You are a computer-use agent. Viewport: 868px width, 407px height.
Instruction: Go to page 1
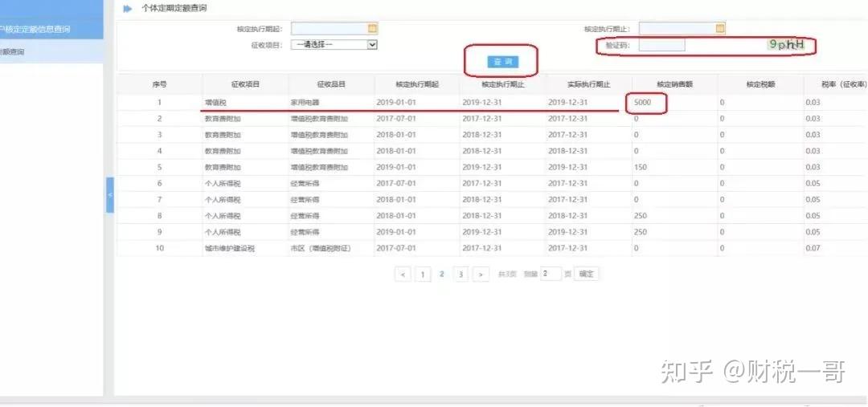[x=423, y=275]
